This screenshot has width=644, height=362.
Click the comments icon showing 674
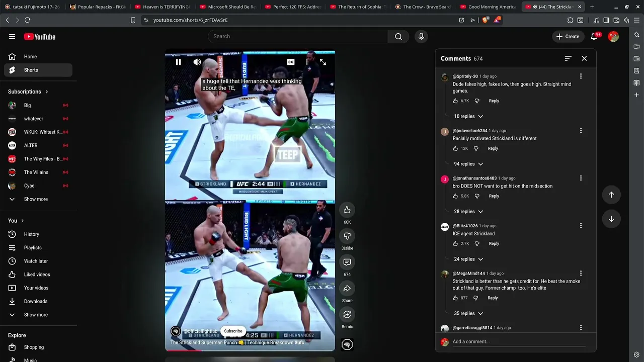point(347,262)
